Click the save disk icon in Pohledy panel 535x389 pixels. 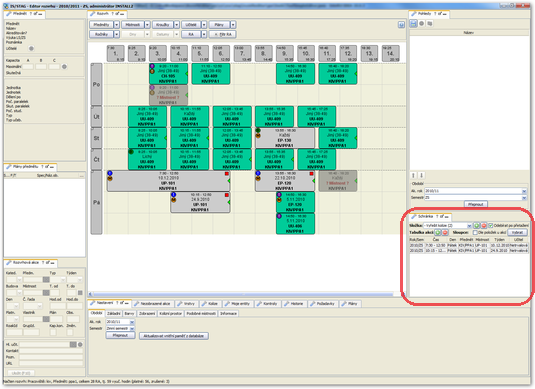tap(414, 23)
